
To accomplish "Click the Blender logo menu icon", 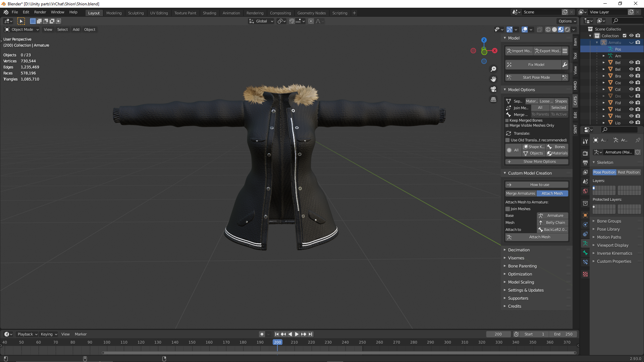I will pos(6,12).
